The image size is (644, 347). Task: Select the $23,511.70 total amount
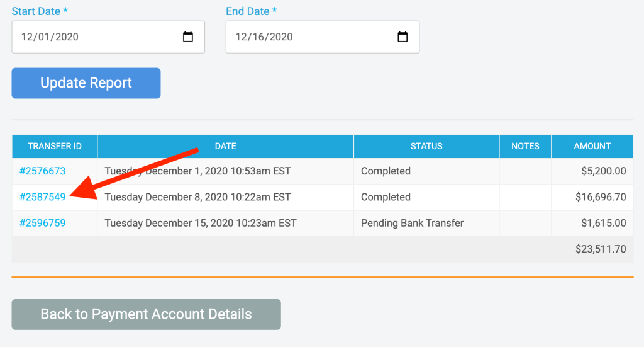click(601, 249)
